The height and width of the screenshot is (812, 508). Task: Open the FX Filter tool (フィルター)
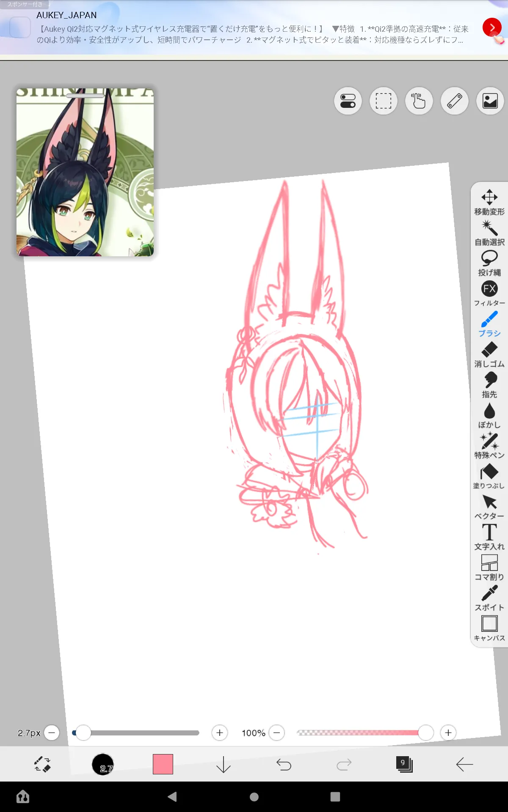489,294
